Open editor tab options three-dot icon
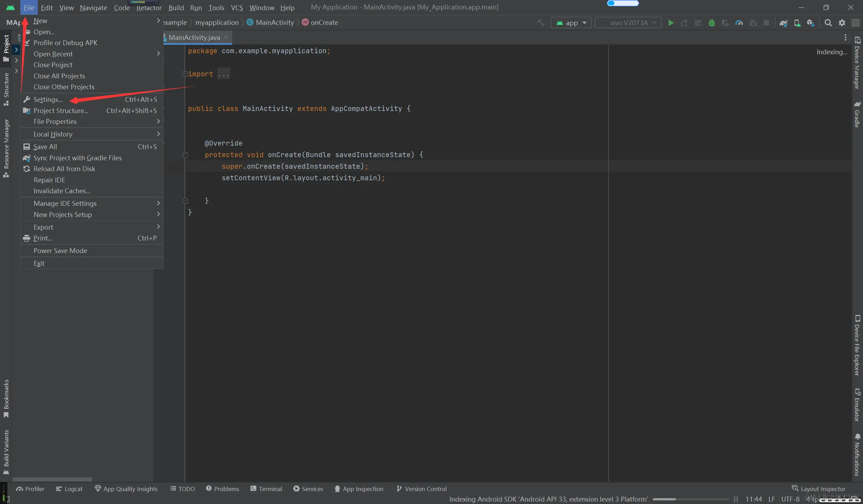 click(845, 37)
